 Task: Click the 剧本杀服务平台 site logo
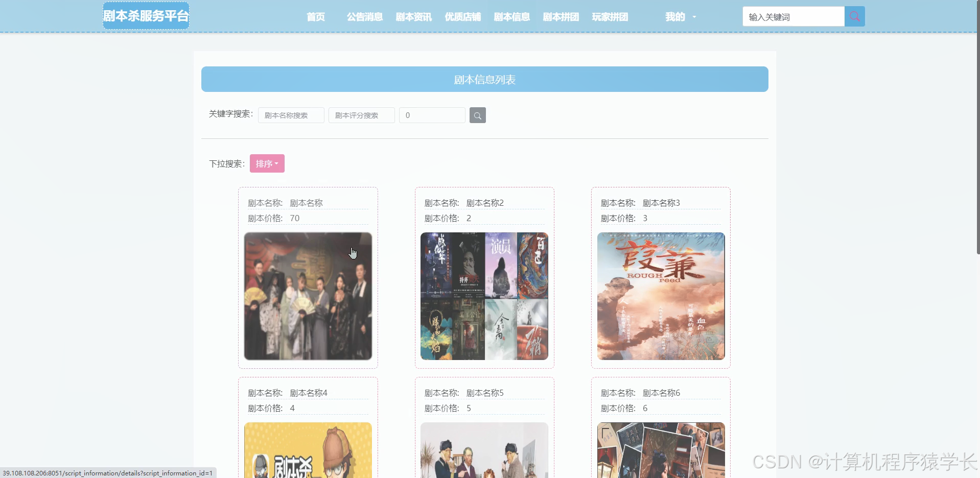click(146, 16)
